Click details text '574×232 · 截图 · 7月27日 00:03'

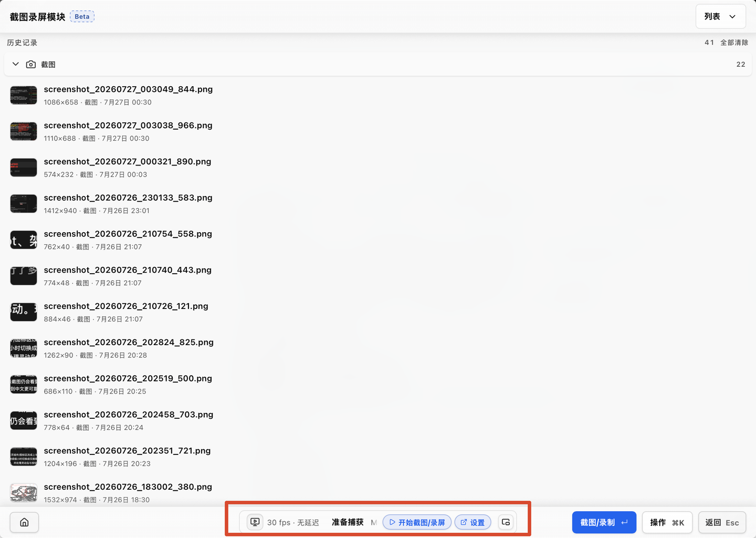[x=96, y=175]
